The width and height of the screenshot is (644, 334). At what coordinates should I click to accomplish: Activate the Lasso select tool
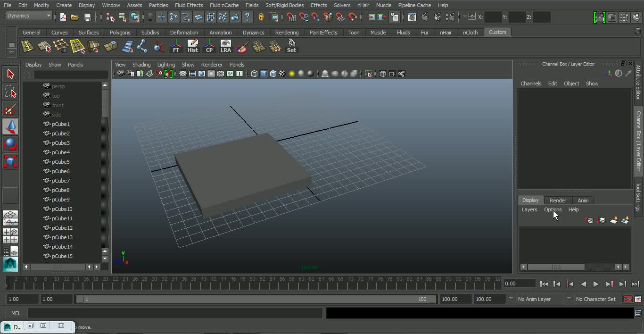(10, 92)
